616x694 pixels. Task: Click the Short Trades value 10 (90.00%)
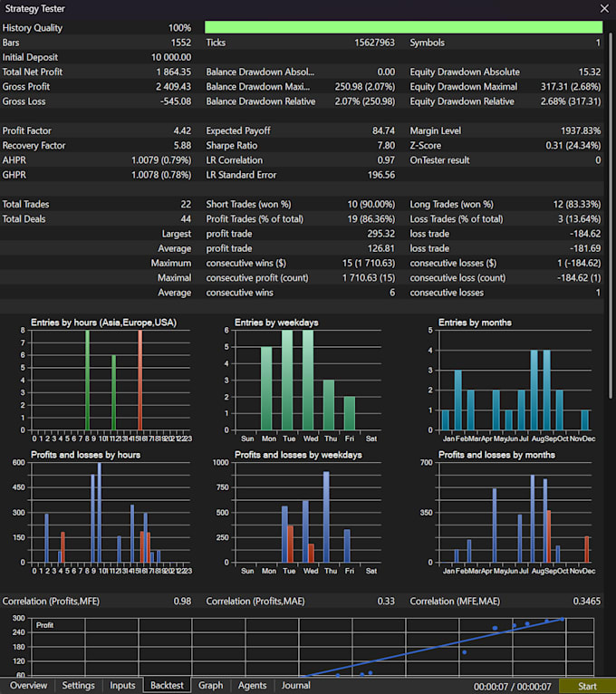point(371,204)
